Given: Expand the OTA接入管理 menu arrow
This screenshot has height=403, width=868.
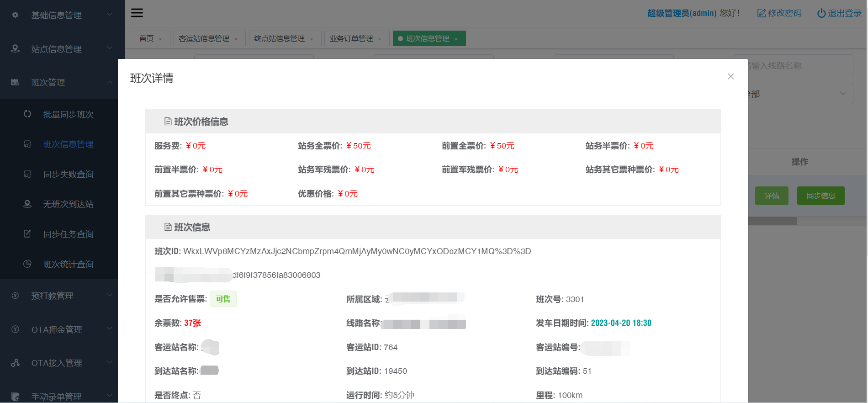Looking at the screenshot, I should tap(110, 362).
